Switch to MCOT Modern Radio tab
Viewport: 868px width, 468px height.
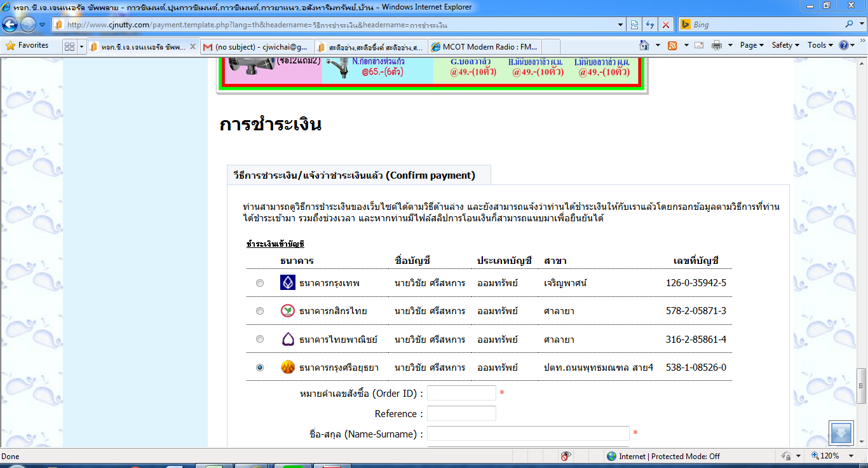(485, 46)
